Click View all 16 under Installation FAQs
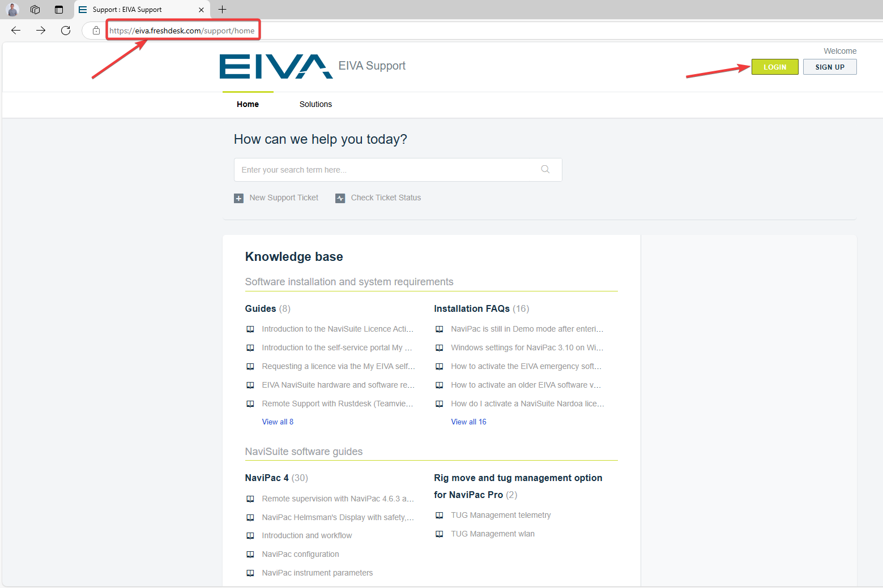Image resolution: width=883 pixels, height=588 pixels. pyautogui.click(x=468, y=422)
